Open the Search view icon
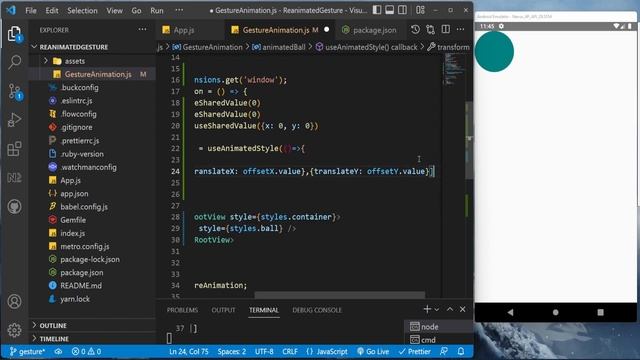The height and width of the screenshot is (360, 640). tap(14, 62)
